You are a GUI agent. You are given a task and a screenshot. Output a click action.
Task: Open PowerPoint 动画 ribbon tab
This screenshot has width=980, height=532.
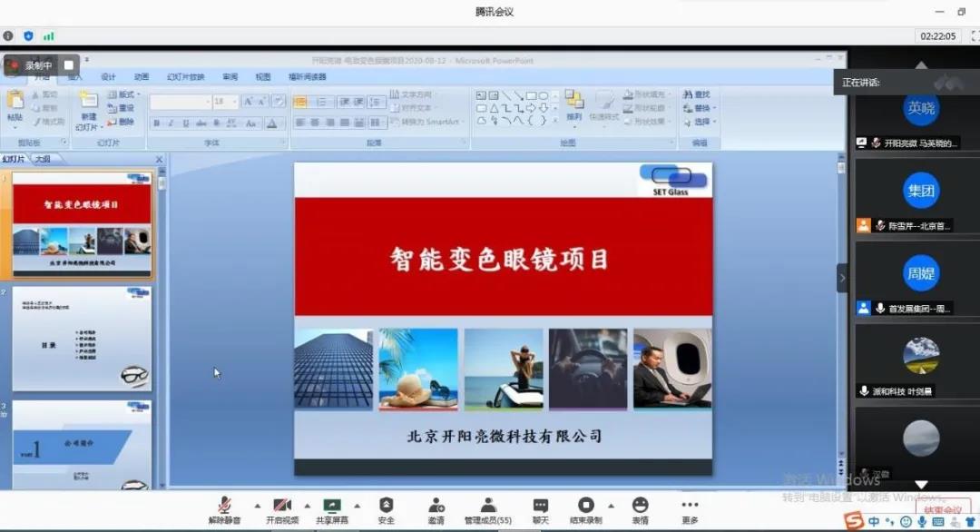tap(142, 77)
